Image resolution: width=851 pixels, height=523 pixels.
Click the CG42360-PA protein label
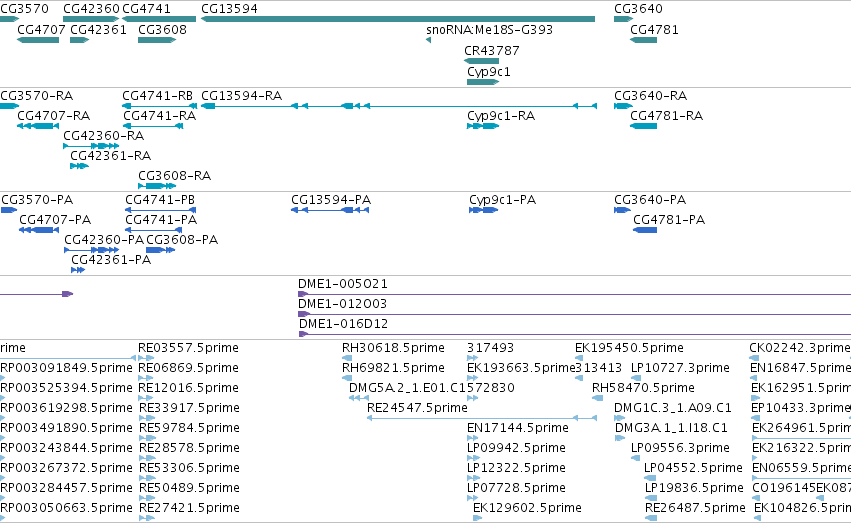pos(104,240)
